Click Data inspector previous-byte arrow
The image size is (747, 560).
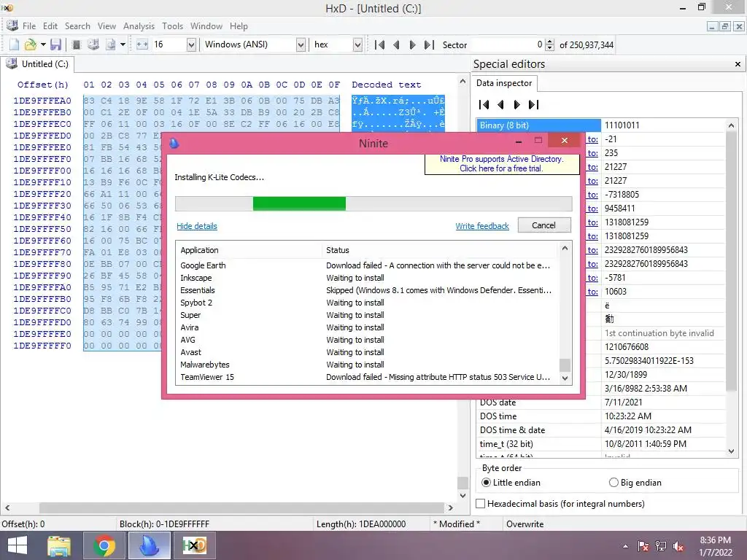500,105
